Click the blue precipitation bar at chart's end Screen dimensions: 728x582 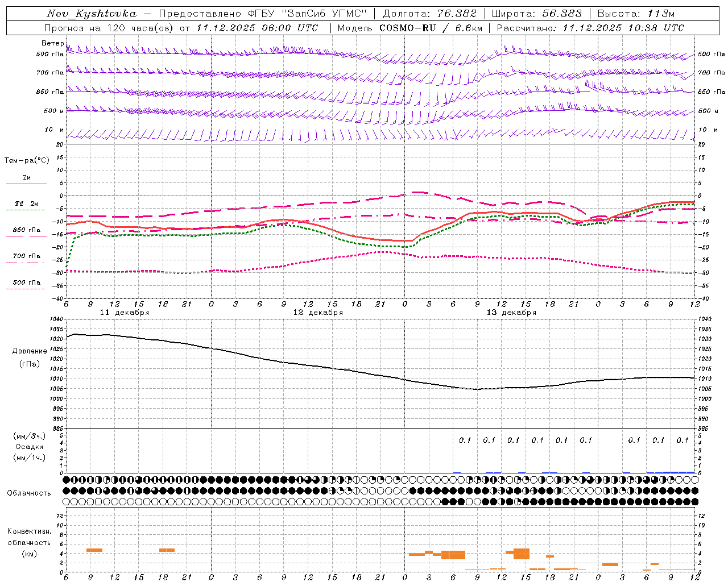(679, 472)
